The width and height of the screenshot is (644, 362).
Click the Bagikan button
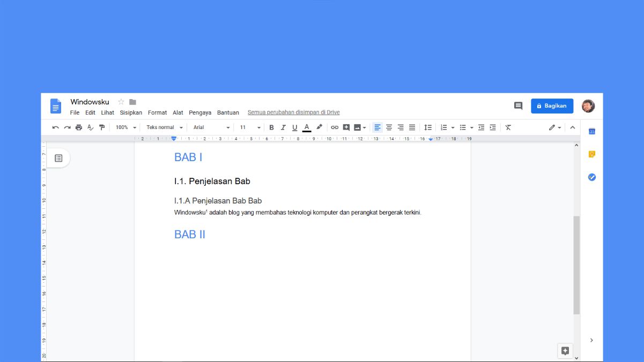coord(552,105)
